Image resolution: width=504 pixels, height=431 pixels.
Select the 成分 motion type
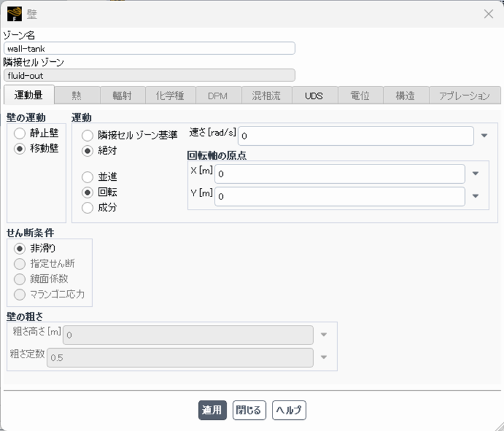(87, 207)
